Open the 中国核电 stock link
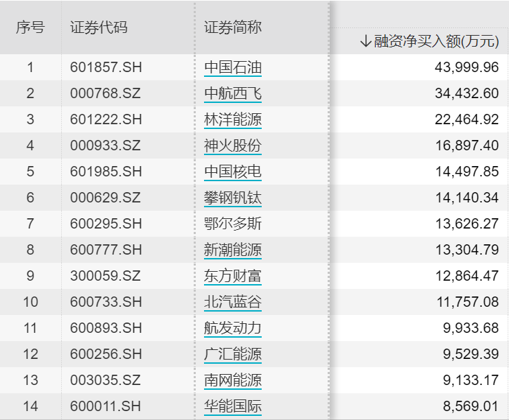 click(x=233, y=172)
